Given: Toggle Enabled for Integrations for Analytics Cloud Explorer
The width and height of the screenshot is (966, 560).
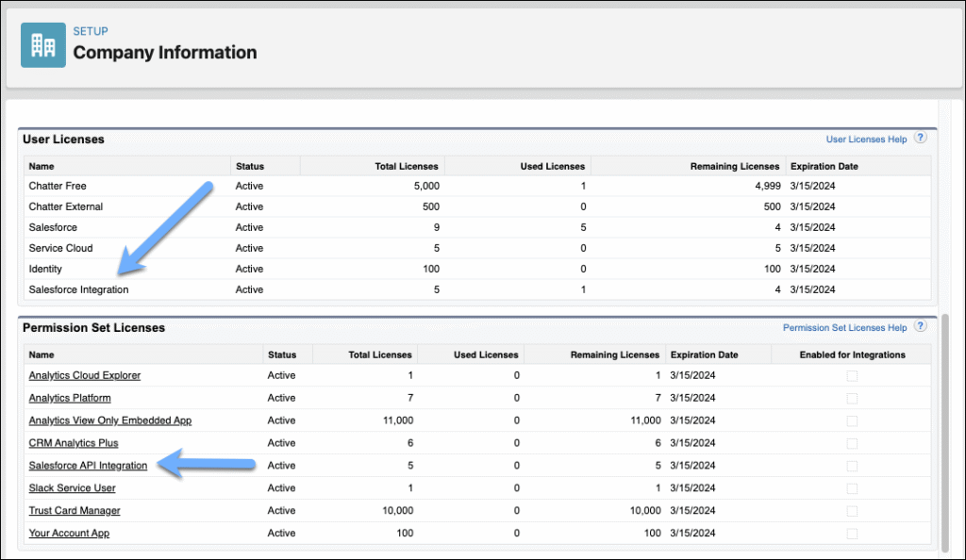Looking at the screenshot, I should (x=852, y=375).
